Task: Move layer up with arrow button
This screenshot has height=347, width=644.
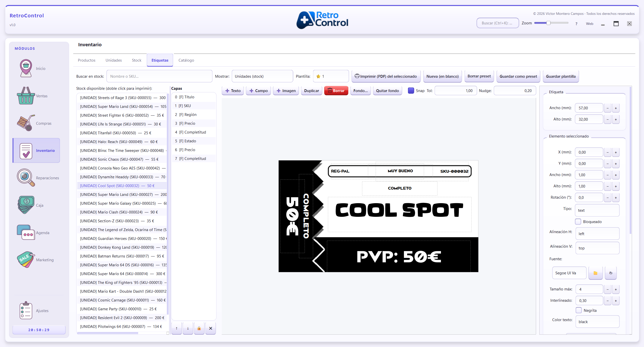Action: pyautogui.click(x=177, y=328)
